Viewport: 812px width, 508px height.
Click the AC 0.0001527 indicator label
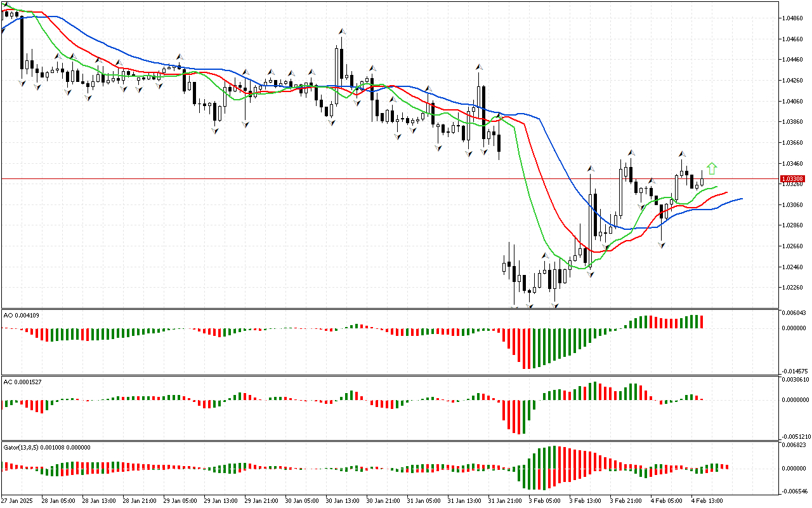click(23, 382)
